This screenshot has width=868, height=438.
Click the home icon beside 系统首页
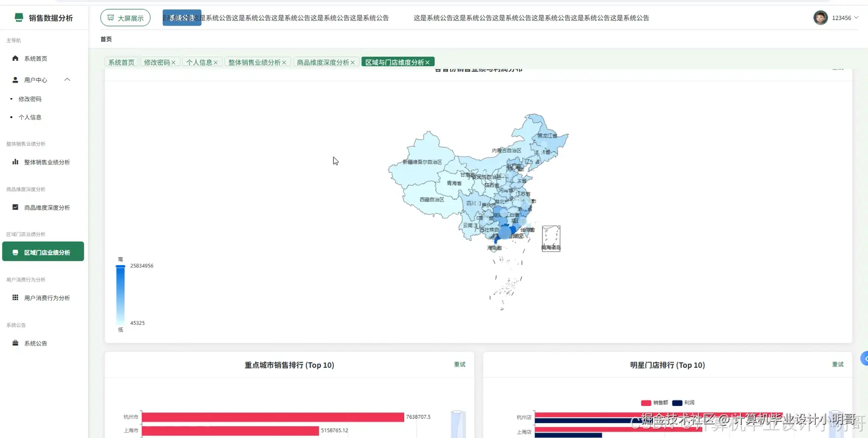coord(15,58)
